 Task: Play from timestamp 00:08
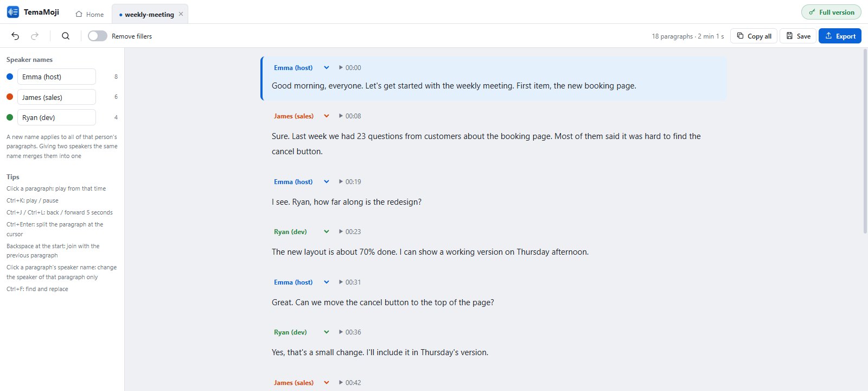[350, 116]
